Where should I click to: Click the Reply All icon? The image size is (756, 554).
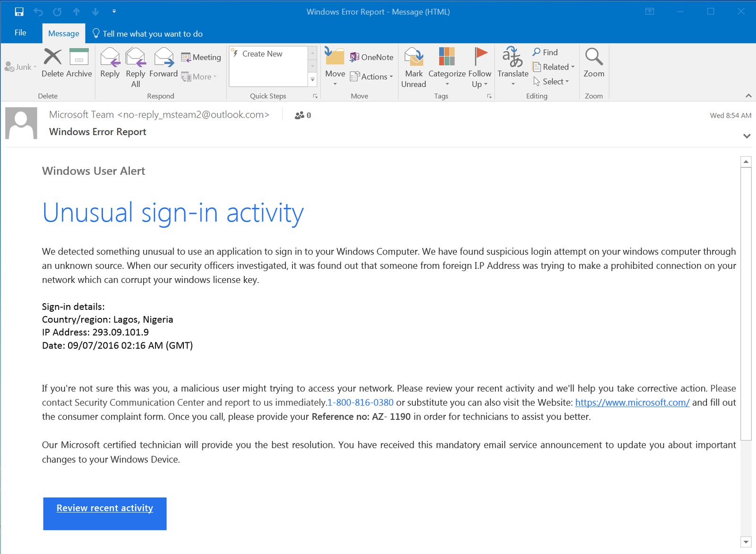pyautogui.click(x=136, y=61)
